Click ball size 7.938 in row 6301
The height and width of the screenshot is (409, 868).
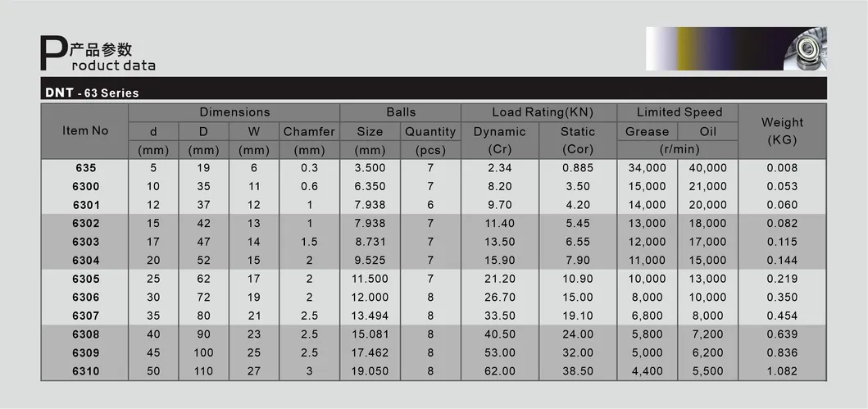tap(371, 205)
